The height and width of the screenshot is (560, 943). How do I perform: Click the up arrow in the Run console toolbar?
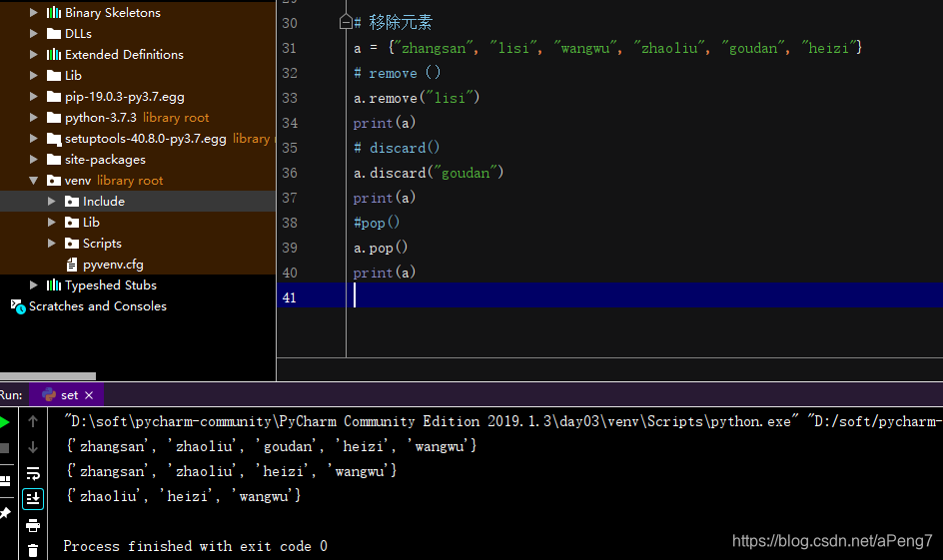click(33, 422)
